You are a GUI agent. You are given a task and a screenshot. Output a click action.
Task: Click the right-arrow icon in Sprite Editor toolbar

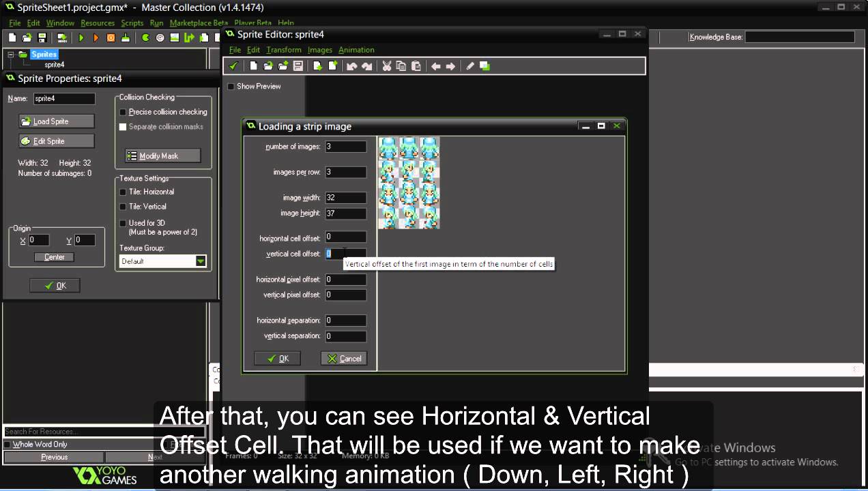click(x=450, y=66)
